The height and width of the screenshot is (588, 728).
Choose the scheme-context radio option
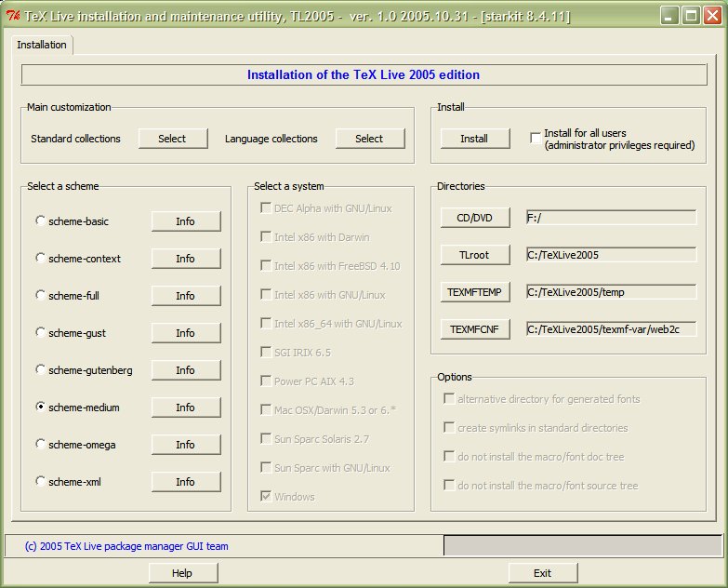pyautogui.click(x=40, y=258)
